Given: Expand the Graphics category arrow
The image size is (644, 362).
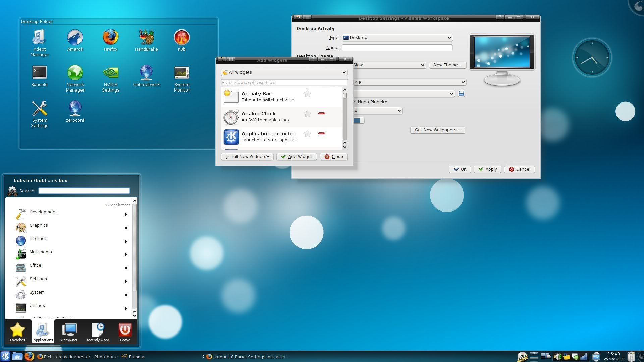Looking at the screenshot, I should (x=126, y=228).
